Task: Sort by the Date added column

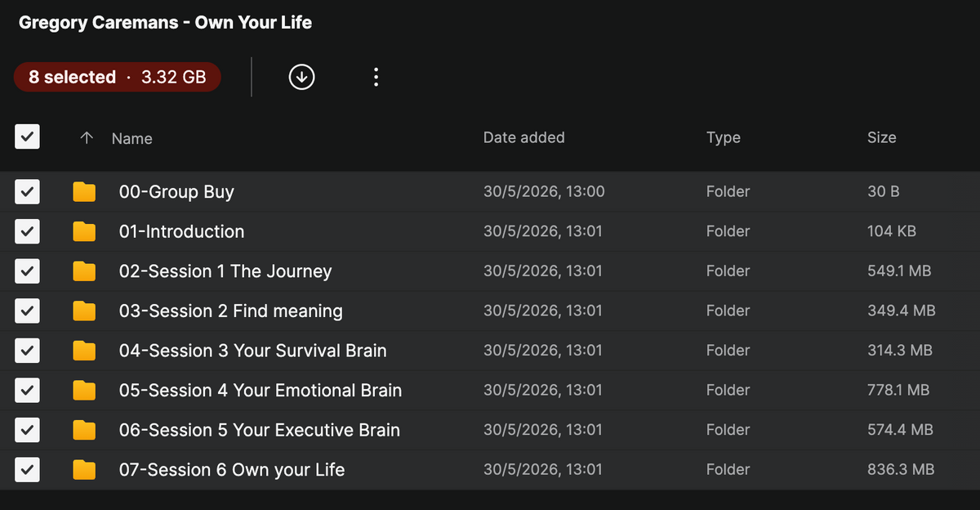Action: tap(523, 137)
